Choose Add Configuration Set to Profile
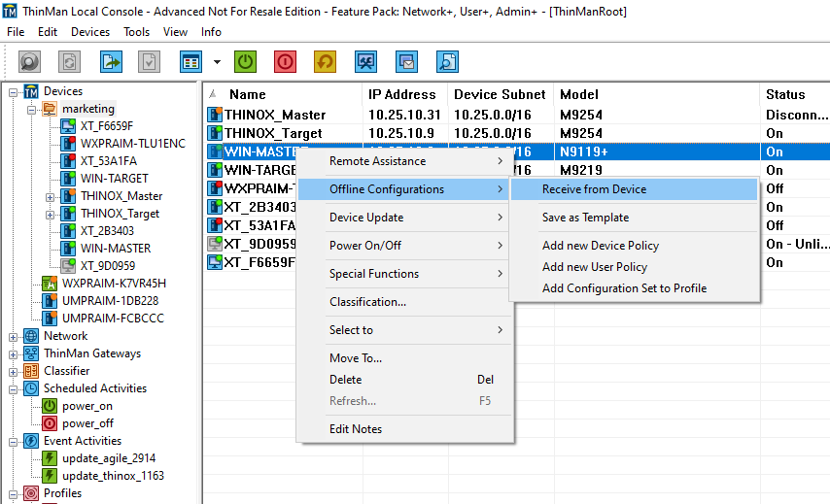The width and height of the screenshot is (830, 504). click(x=634, y=288)
